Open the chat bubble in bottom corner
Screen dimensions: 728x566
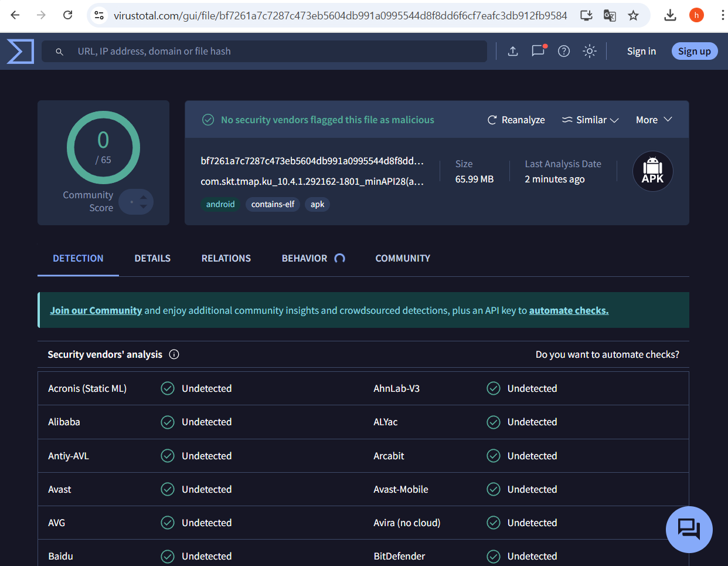[689, 529]
